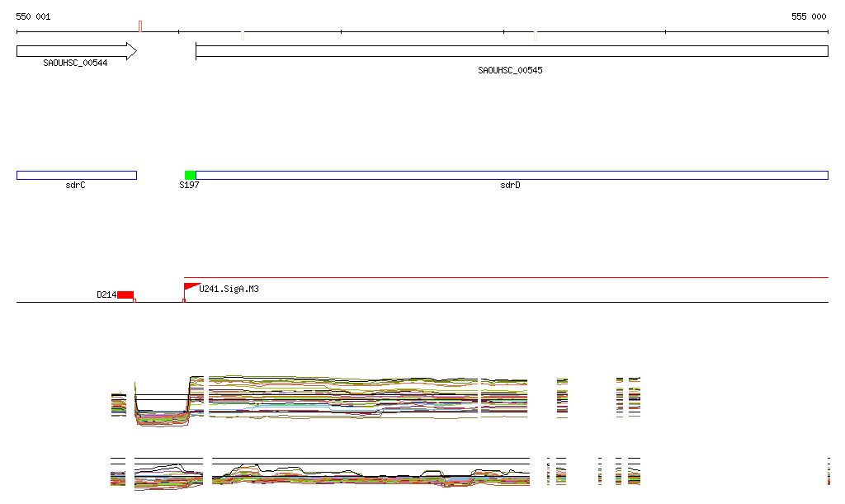This screenshot has width=845, height=504.
Task: Click the SAOUHSC_00545 label text
Action: click(510, 71)
